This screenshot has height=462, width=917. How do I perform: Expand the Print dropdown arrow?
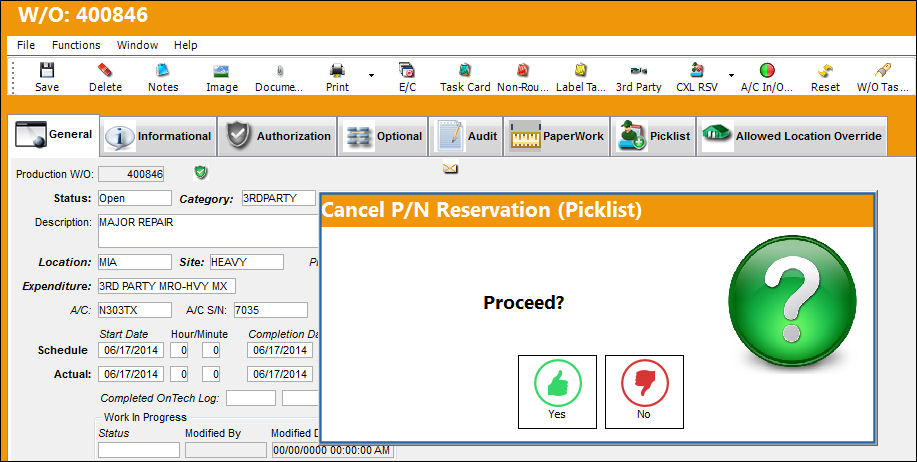pos(371,75)
